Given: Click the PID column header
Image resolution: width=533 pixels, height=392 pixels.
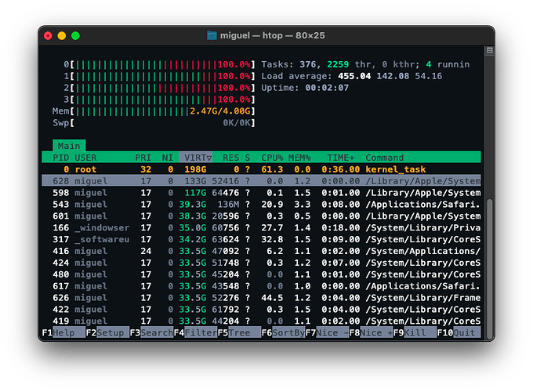Looking at the screenshot, I should click(x=61, y=158).
